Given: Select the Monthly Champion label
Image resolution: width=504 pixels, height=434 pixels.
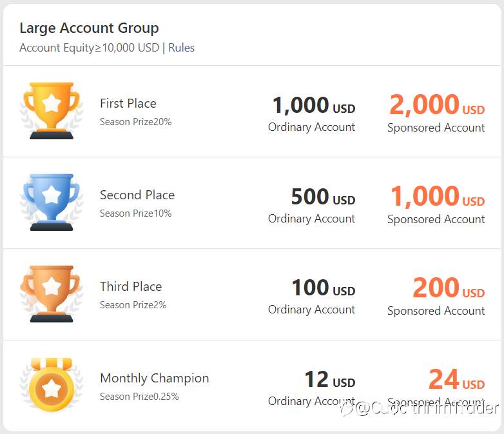Looking at the screenshot, I should click(154, 379).
